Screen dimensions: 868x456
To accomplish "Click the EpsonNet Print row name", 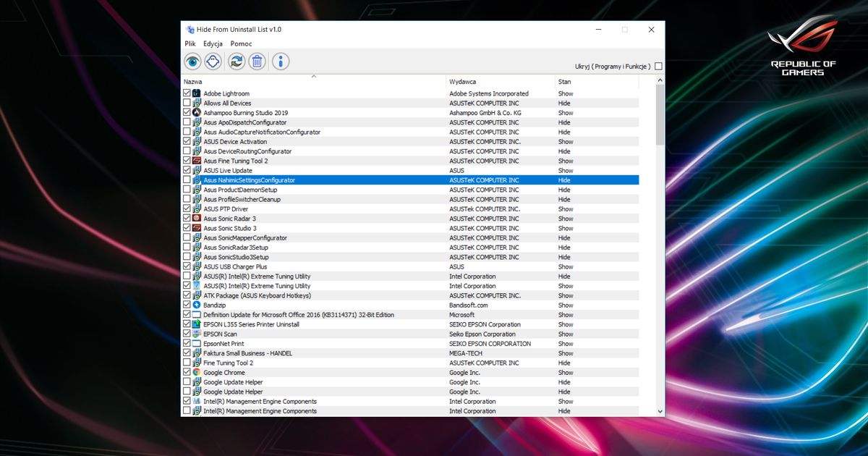I will coord(224,344).
